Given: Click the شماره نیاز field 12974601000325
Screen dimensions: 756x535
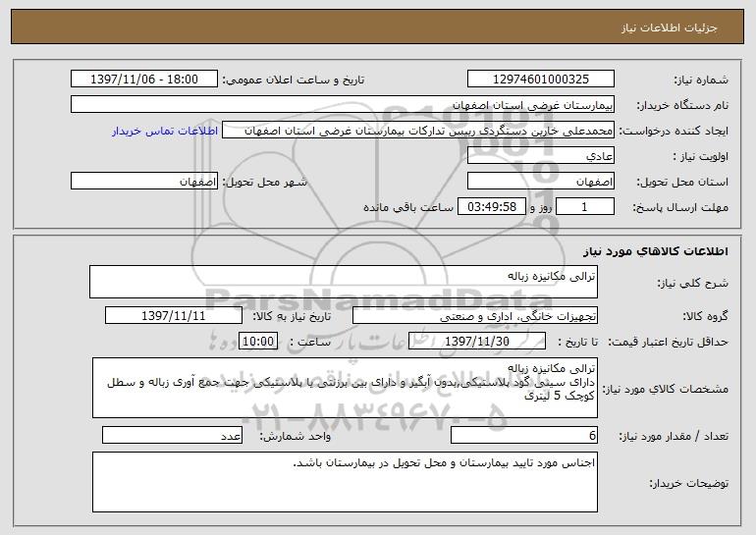Looking at the screenshot, I should pos(540,80).
